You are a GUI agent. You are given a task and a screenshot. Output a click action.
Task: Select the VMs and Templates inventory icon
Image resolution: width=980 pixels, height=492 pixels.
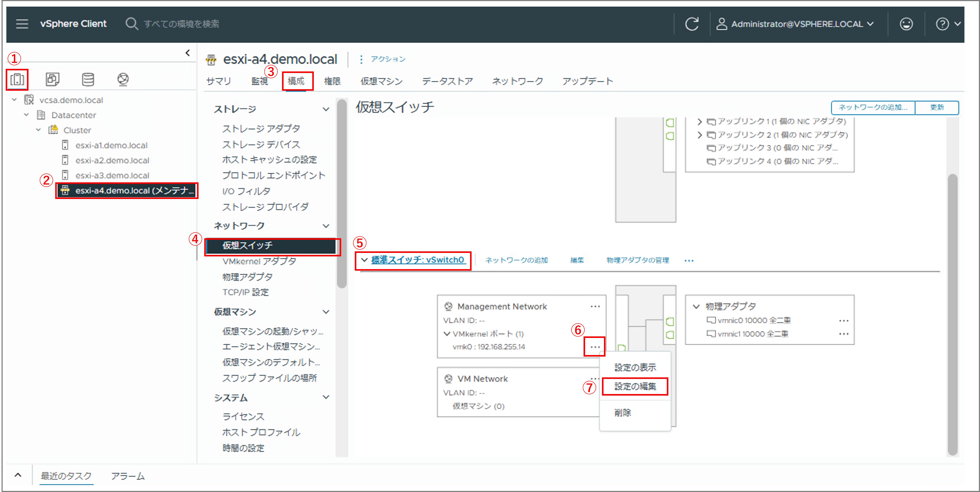point(53,79)
